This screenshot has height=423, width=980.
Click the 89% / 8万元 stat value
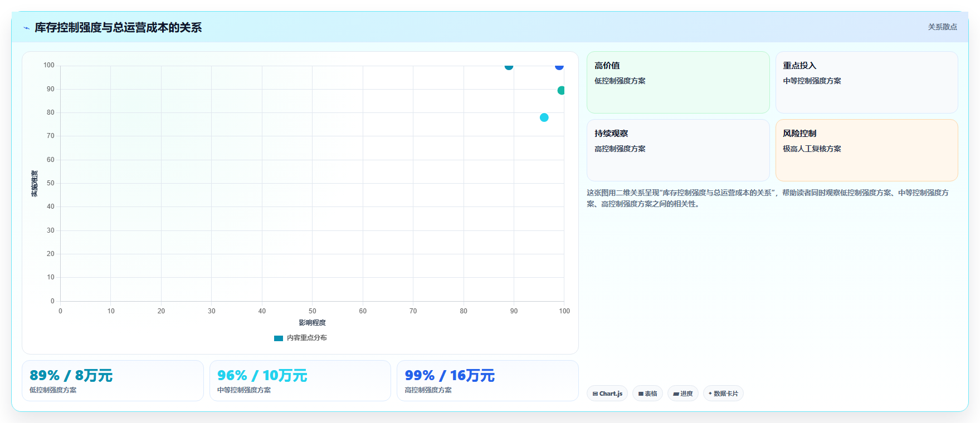pos(71,376)
